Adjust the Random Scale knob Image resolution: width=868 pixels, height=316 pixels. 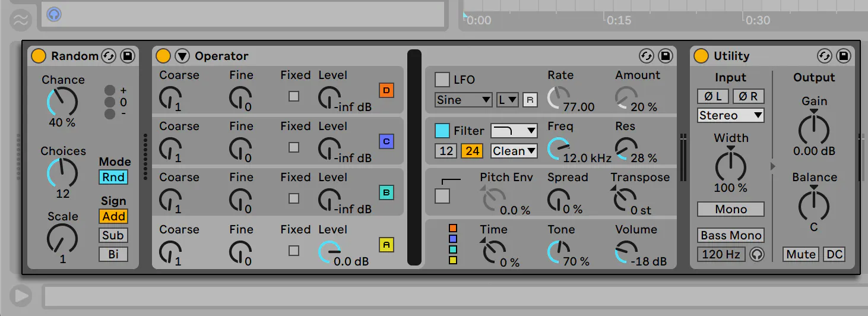pyautogui.click(x=62, y=238)
